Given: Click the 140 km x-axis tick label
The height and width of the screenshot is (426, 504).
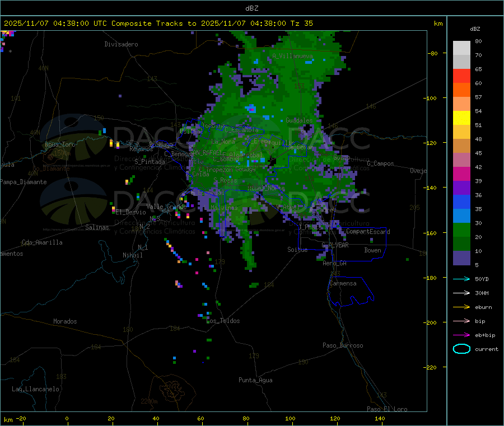Looking at the screenshot, I should click(380, 418).
